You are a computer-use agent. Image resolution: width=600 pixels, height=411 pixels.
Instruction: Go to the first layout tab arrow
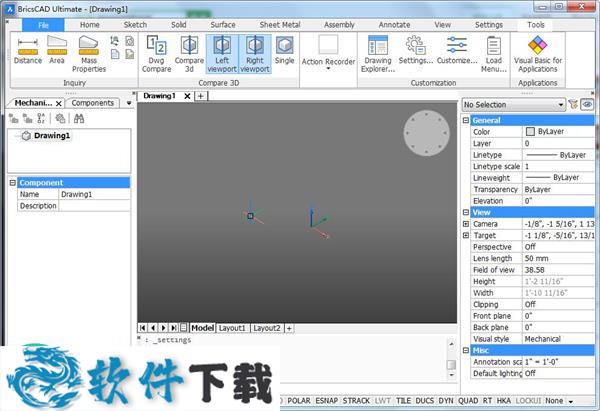(x=143, y=328)
